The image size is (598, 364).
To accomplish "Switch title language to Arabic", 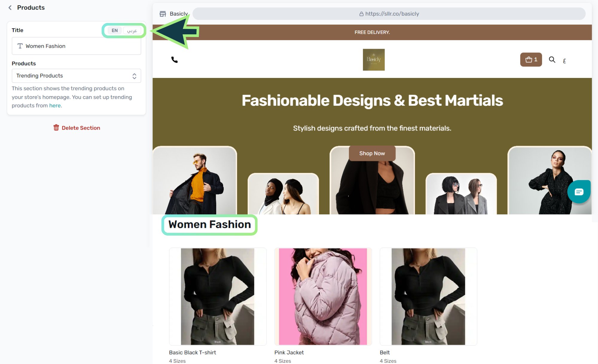I will (x=132, y=30).
